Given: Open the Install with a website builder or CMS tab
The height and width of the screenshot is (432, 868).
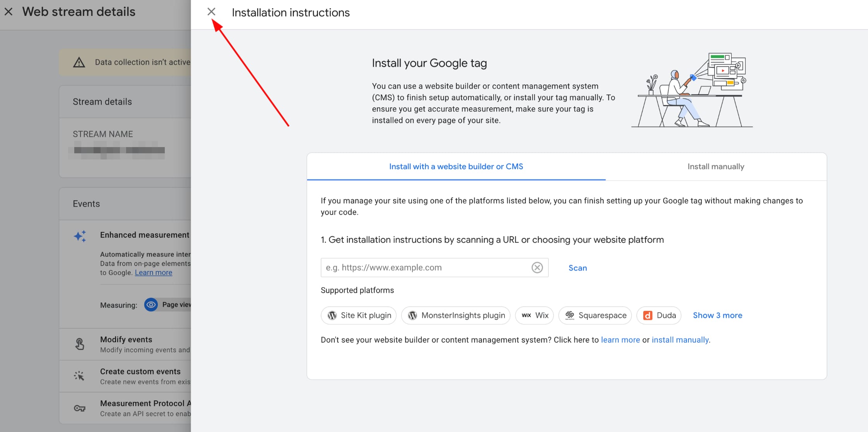Looking at the screenshot, I should pyautogui.click(x=456, y=166).
